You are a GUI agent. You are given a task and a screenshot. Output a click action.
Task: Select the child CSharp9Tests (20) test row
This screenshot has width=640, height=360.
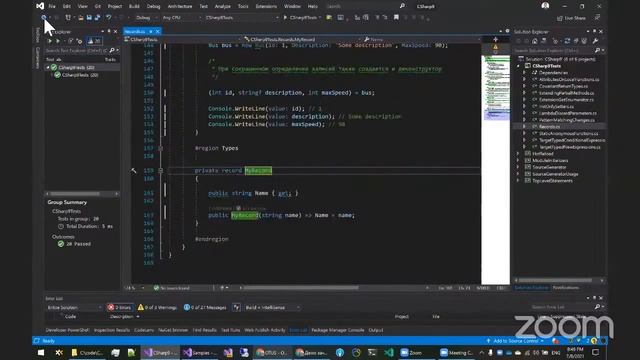(x=80, y=75)
